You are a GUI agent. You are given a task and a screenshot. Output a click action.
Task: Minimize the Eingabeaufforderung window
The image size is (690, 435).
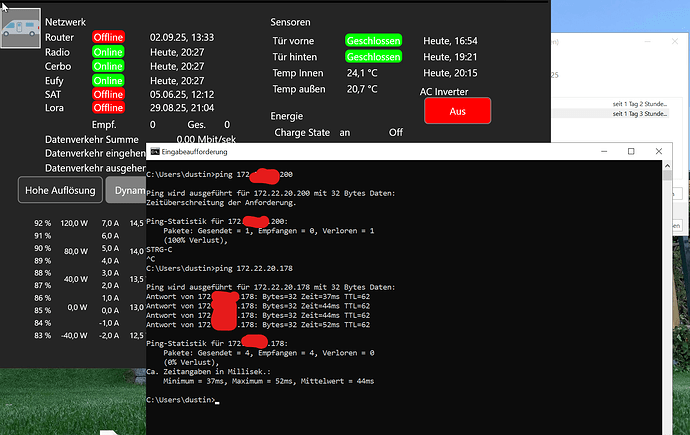(x=602, y=152)
